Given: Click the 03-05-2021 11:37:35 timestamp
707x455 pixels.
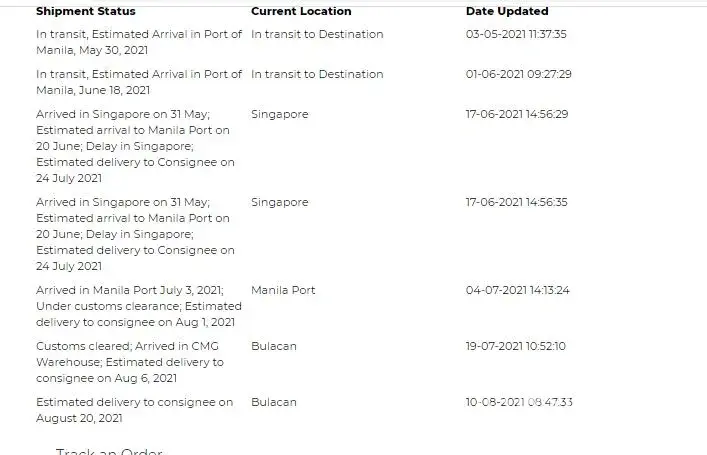Looking at the screenshot, I should (x=516, y=34).
